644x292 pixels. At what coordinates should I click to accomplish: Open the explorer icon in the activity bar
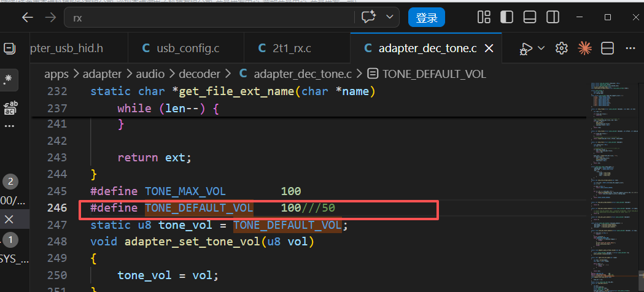(x=9, y=48)
